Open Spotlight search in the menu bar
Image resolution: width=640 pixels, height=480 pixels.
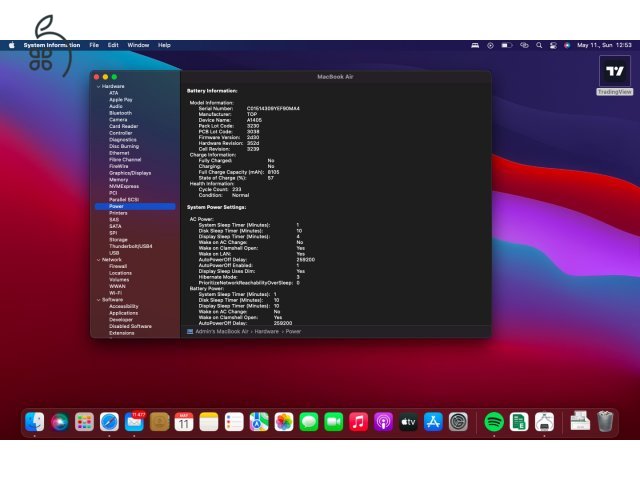tap(539, 45)
